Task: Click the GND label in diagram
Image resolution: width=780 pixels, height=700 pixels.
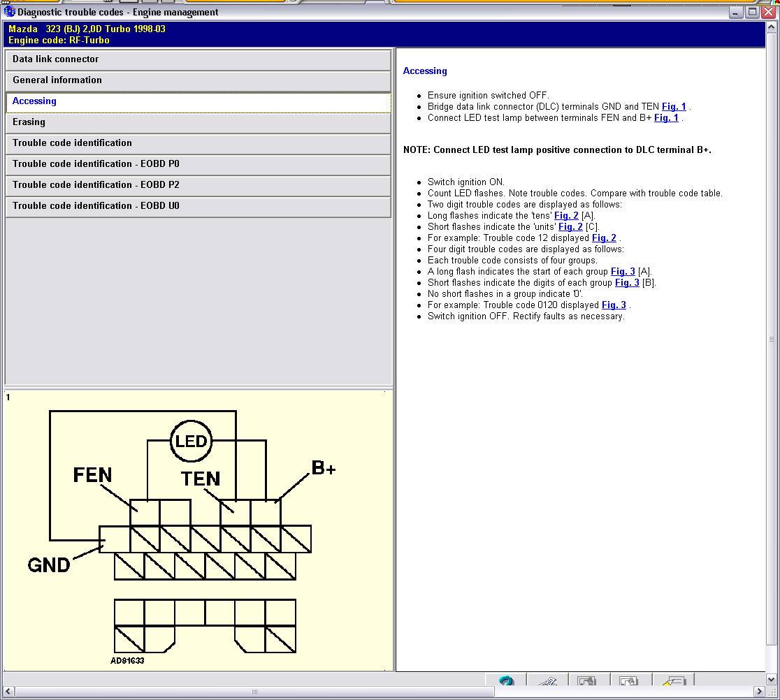Action: coord(49,565)
